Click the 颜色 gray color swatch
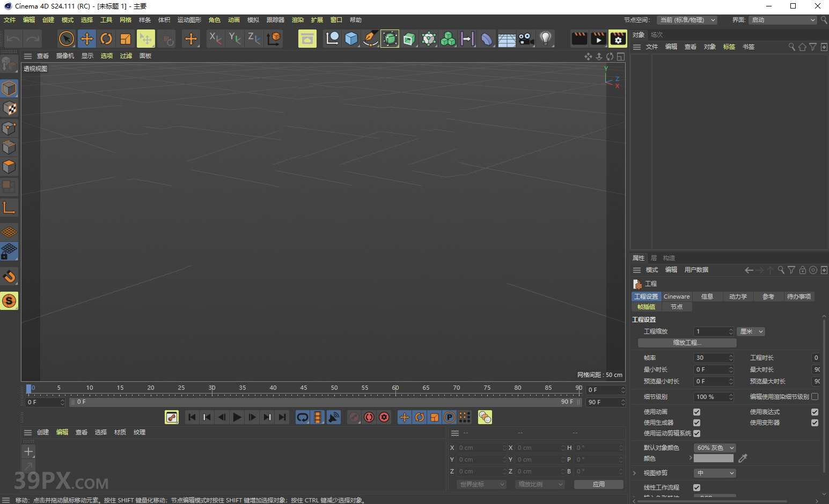 713,458
